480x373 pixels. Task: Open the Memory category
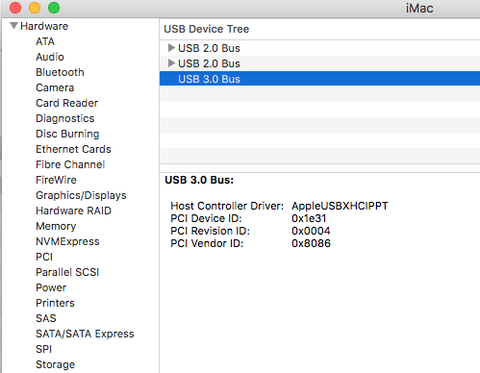[x=56, y=226]
